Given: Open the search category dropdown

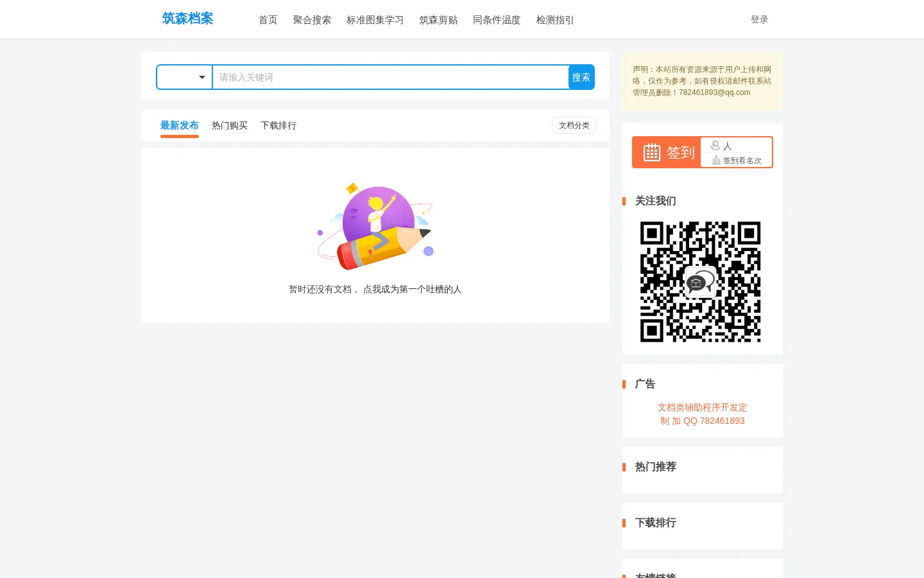Looking at the screenshot, I should [x=184, y=77].
